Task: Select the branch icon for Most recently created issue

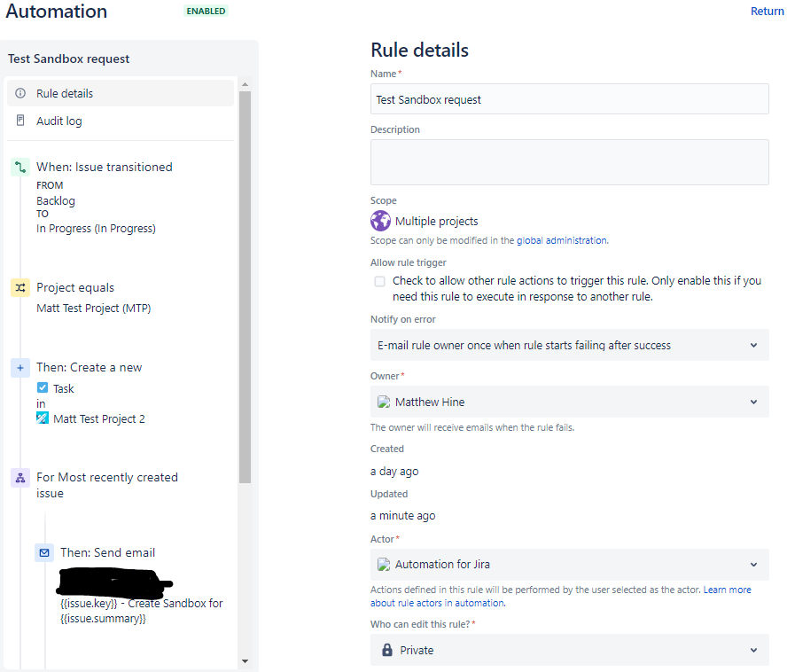Action: point(20,478)
